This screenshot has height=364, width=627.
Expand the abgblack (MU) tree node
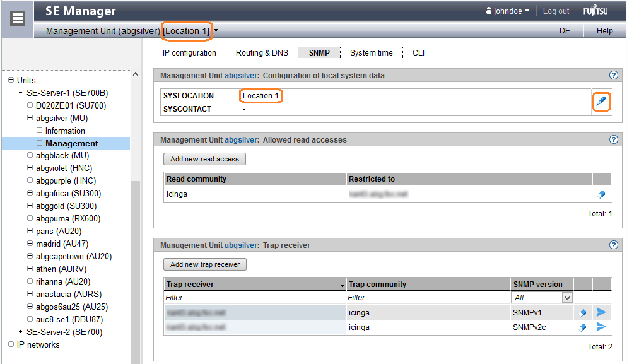tap(30, 155)
